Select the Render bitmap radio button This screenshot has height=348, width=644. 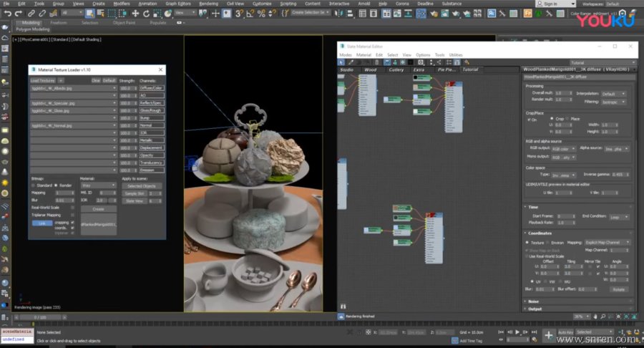pyautogui.click(x=56, y=185)
